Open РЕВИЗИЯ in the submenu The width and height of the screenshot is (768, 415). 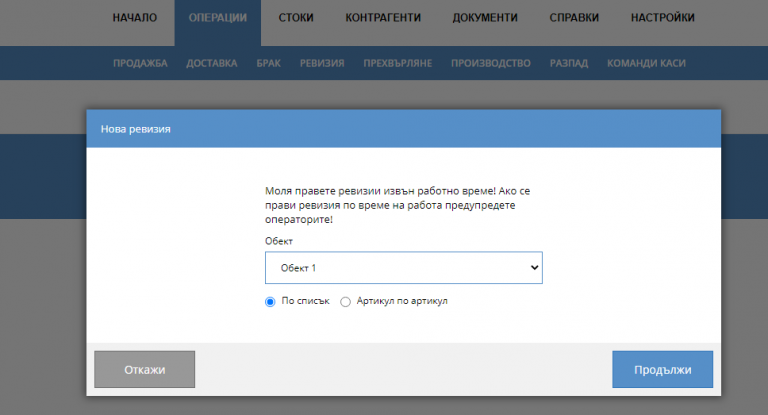pyautogui.click(x=322, y=63)
